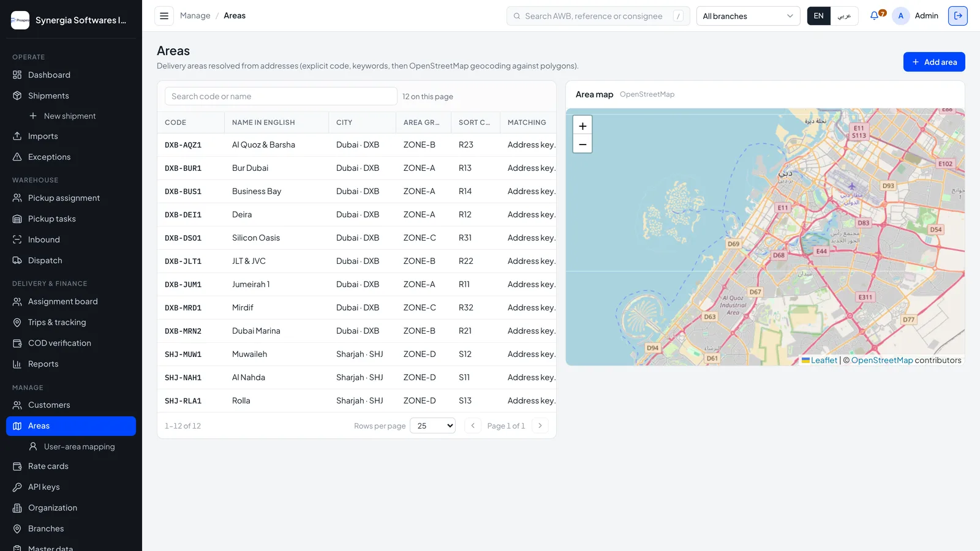Image resolution: width=980 pixels, height=551 pixels.
Task: Click Al Nahda area name
Action: click(x=249, y=378)
